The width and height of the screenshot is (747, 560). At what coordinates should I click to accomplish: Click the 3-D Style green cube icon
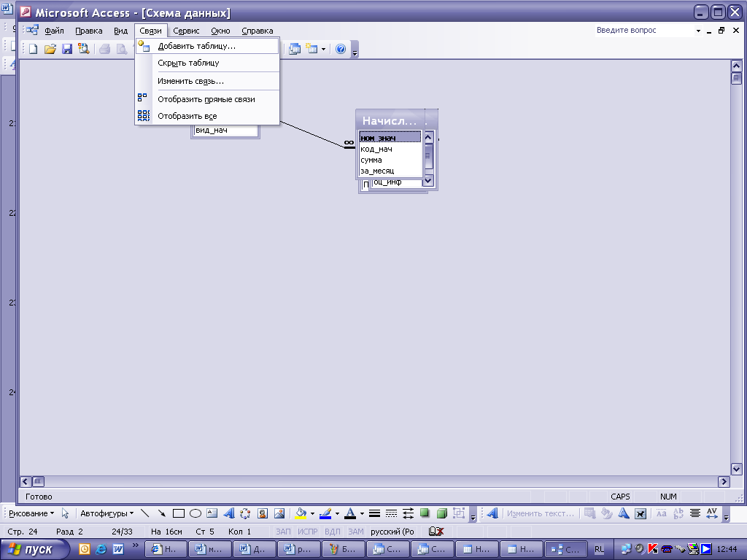pyautogui.click(x=441, y=513)
